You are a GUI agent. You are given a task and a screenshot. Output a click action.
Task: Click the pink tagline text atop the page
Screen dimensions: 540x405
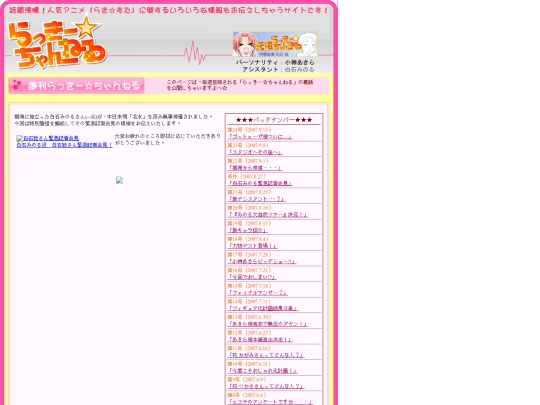tap(168, 10)
